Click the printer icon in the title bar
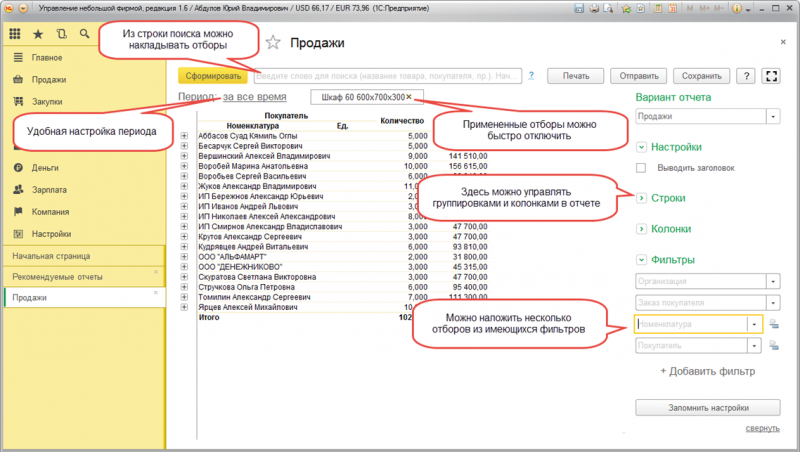800x452 pixels. (x=594, y=8)
